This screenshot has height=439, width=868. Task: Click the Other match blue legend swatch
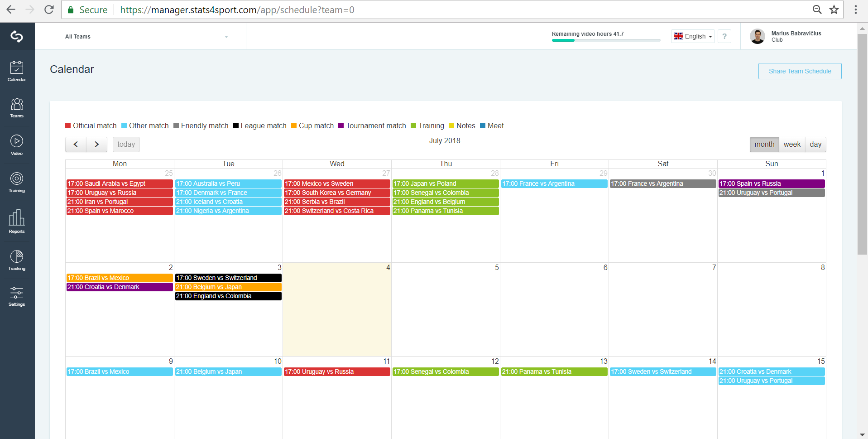point(124,125)
